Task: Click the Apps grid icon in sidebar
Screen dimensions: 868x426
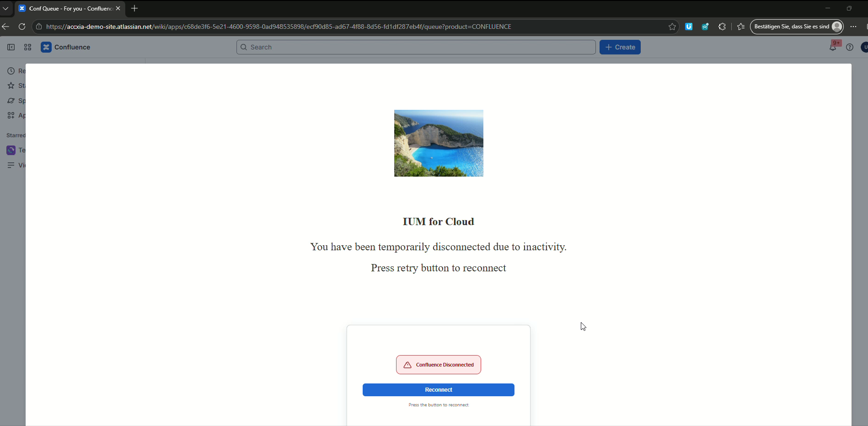Action: [x=11, y=115]
